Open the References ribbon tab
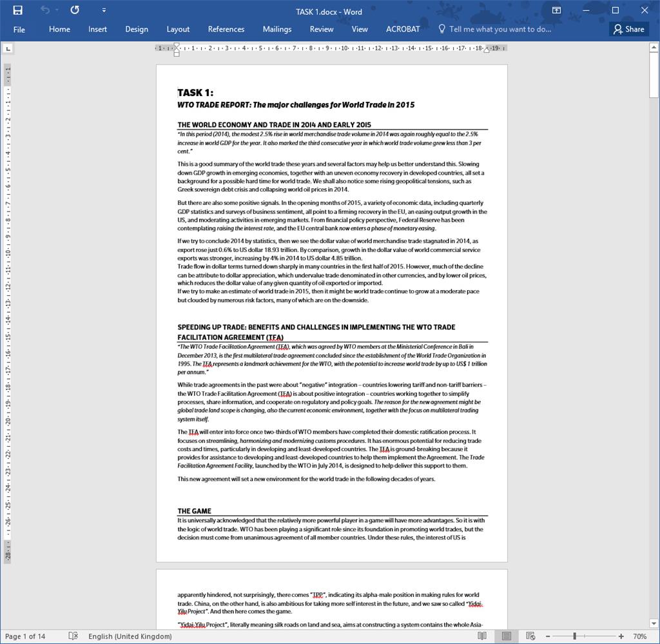Viewport: 660px width, 644px height. tap(226, 30)
